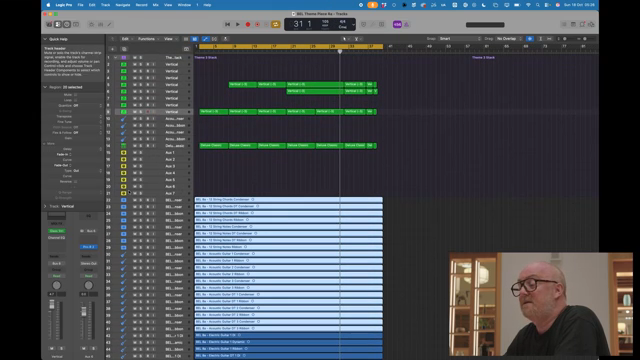Open the Help menu
640x360 pixels.
point(207,5)
